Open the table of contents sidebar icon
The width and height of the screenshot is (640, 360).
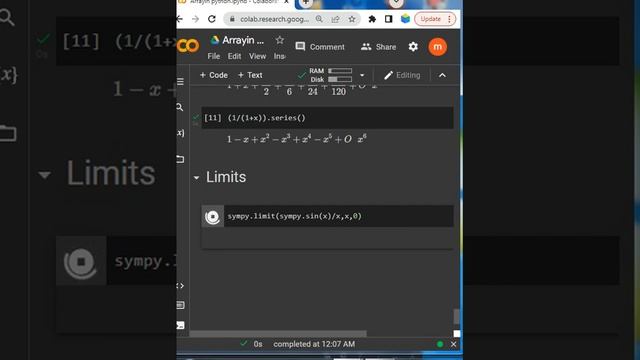click(x=180, y=82)
